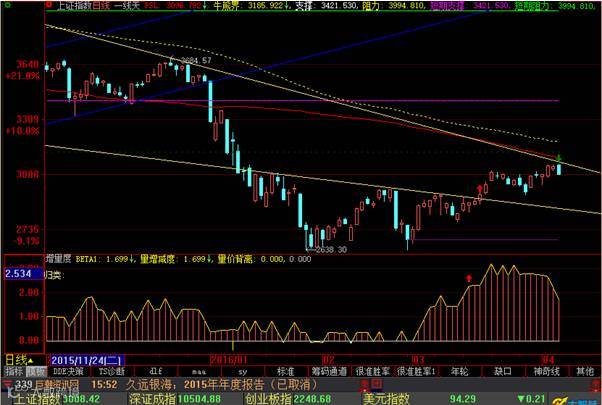Screen dimensions: 602x405
Task: Click the left red icon above 美元指数
Action: [x=365, y=384]
